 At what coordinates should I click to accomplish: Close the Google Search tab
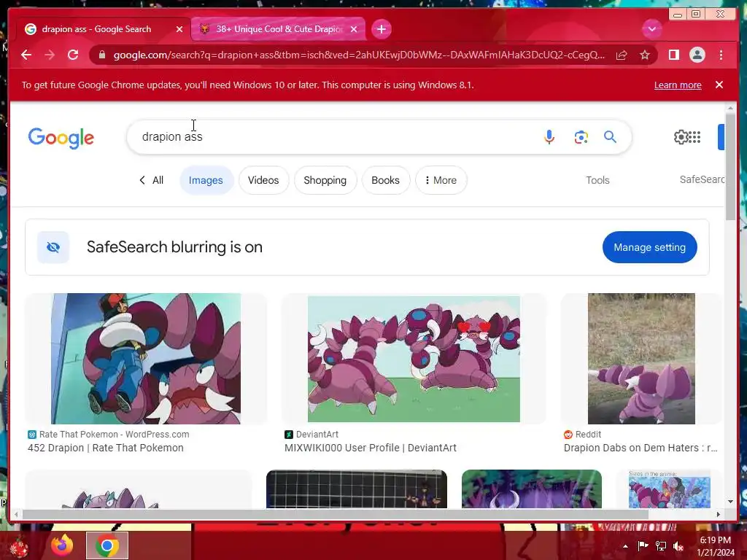[179, 29]
